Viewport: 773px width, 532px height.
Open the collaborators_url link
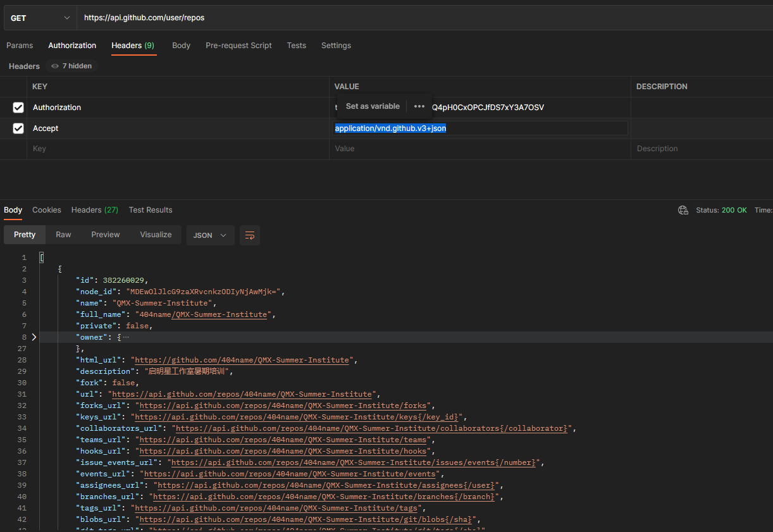point(372,428)
